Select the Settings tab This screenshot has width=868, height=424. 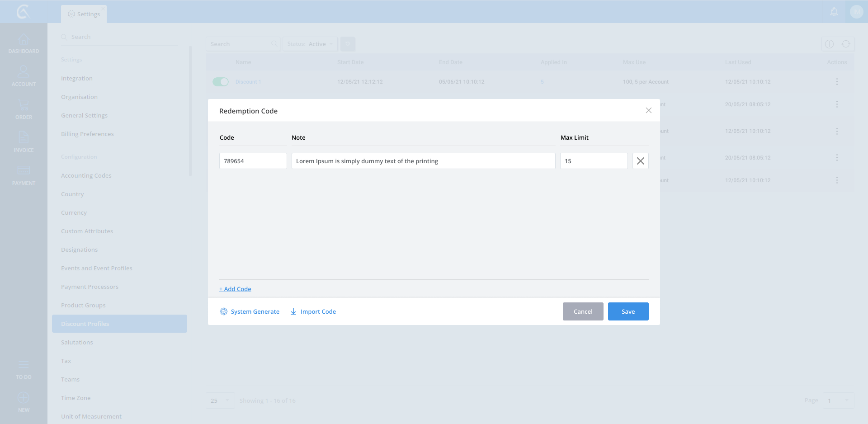pos(84,14)
